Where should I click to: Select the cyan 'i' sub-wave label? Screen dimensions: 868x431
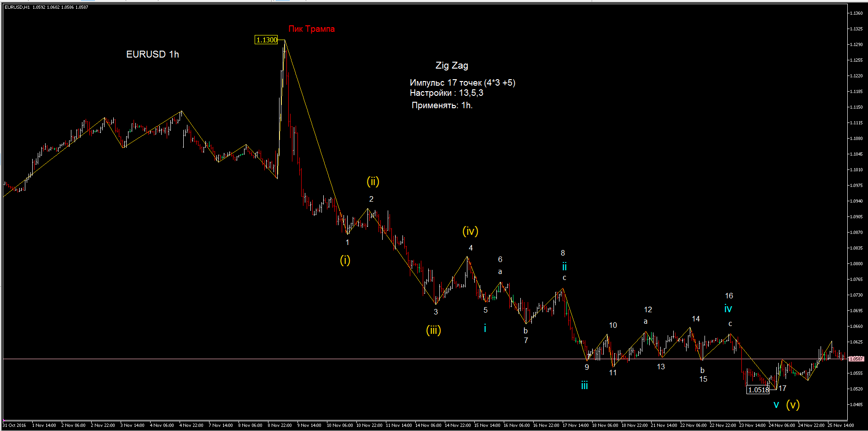pos(485,328)
